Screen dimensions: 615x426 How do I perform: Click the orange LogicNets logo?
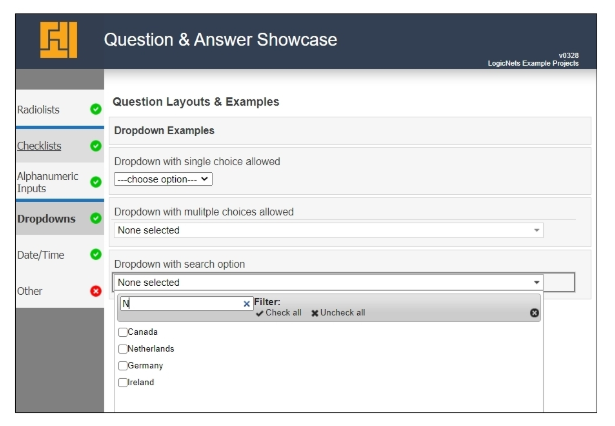[x=58, y=40]
